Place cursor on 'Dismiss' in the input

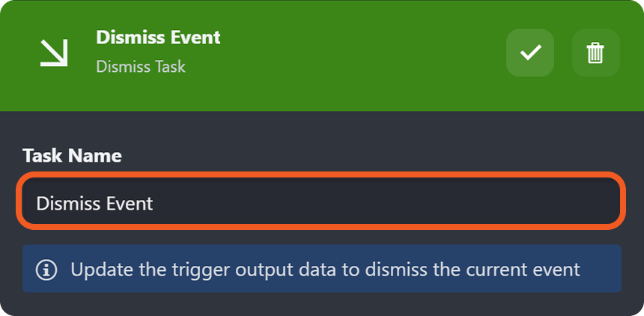point(62,203)
